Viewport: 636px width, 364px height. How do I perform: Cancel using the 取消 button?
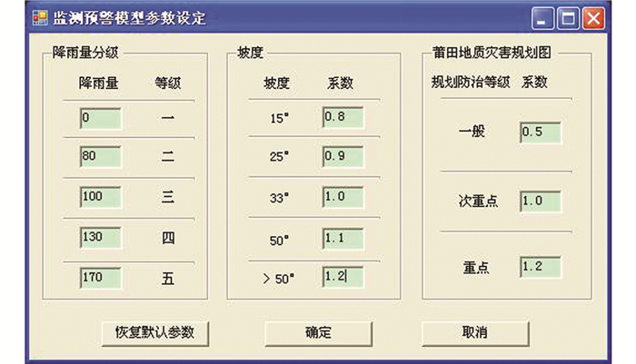click(x=474, y=332)
